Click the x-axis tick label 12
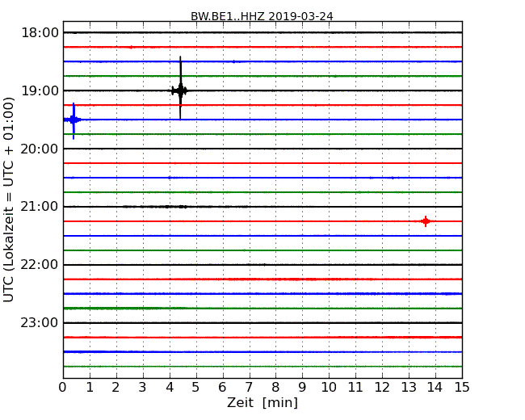The width and height of the screenshot is (525, 420). click(382, 388)
